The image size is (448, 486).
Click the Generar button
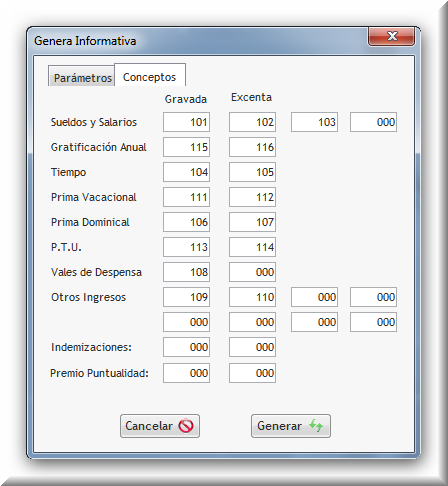pyautogui.click(x=291, y=426)
